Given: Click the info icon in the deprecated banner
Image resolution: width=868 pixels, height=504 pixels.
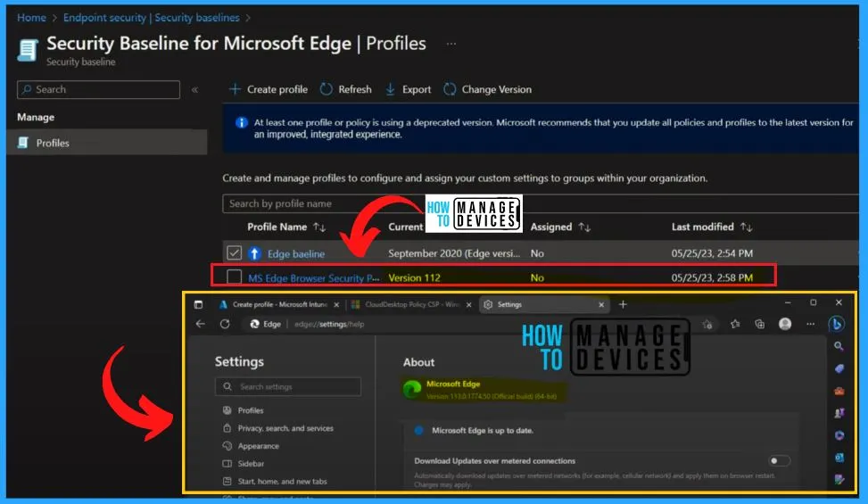Looking at the screenshot, I should [x=242, y=123].
